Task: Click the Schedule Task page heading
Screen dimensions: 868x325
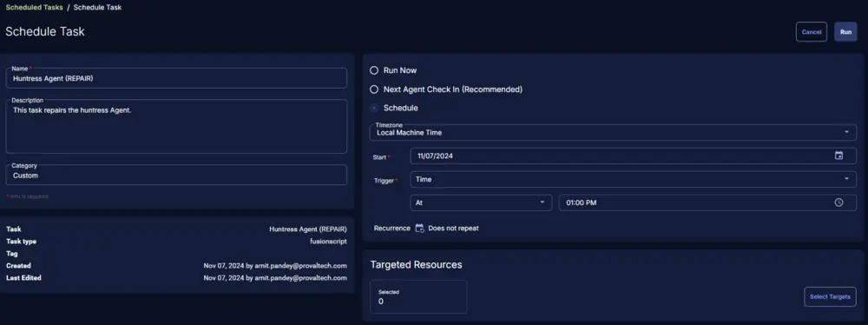Action: click(45, 31)
